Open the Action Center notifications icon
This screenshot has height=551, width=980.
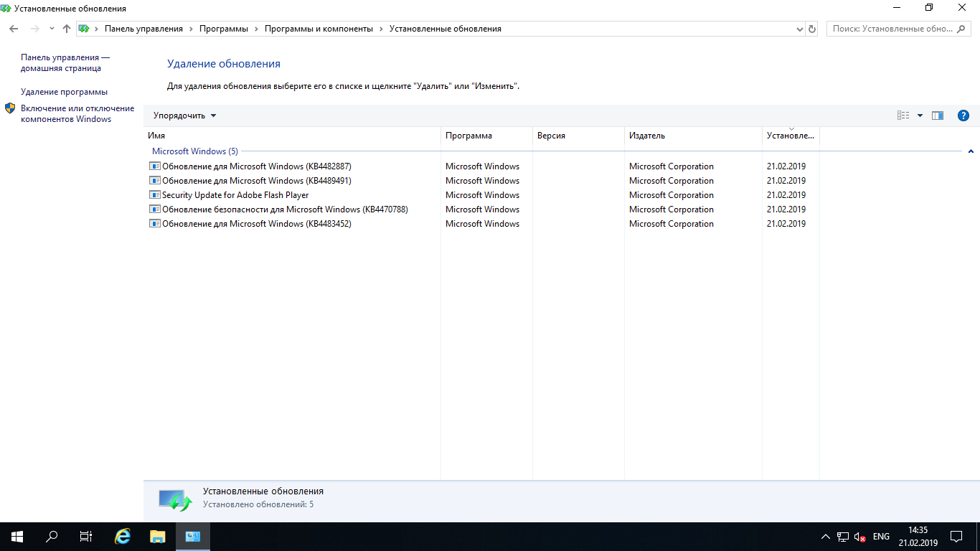[956, 537]
